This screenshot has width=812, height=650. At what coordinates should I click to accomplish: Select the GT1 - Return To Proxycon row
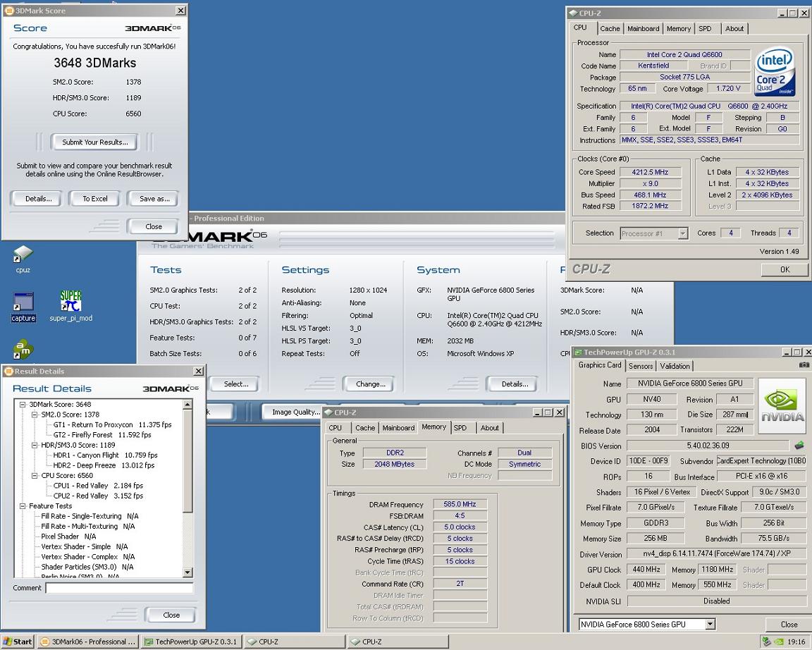click(x=112, y=424)
